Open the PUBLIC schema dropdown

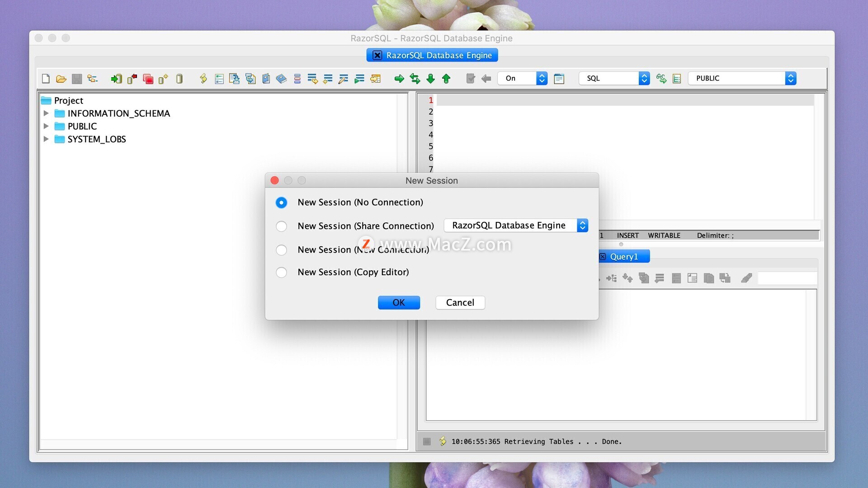click(742, 78)
